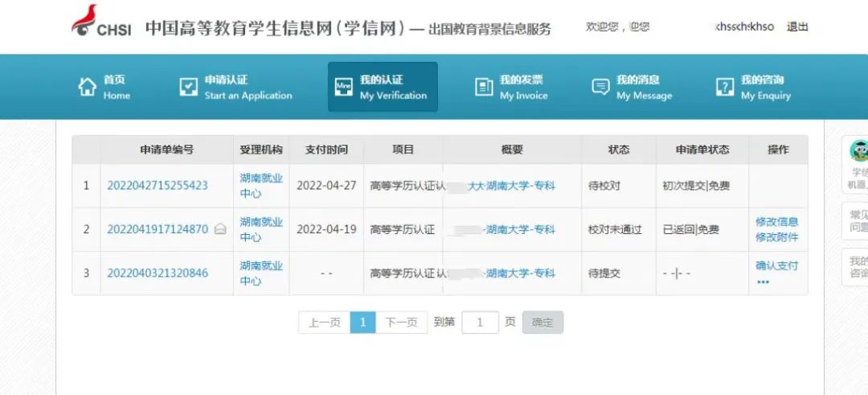Go to 我的发票 My Invoice tab
Screen dimensions: 868x395
pyautogui.click(x=511, y=87)
